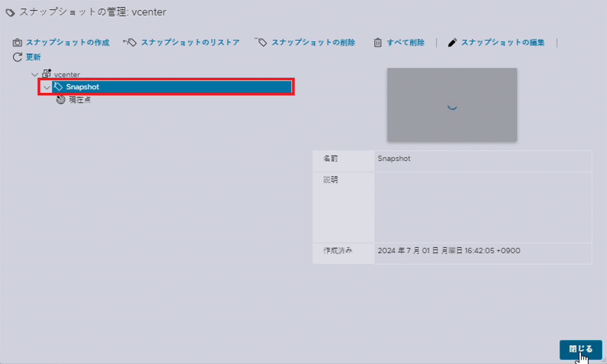This screenshot has width=607, height=364.
Task: Click the trash icon for すべて削除
Action: click(377, 42)
